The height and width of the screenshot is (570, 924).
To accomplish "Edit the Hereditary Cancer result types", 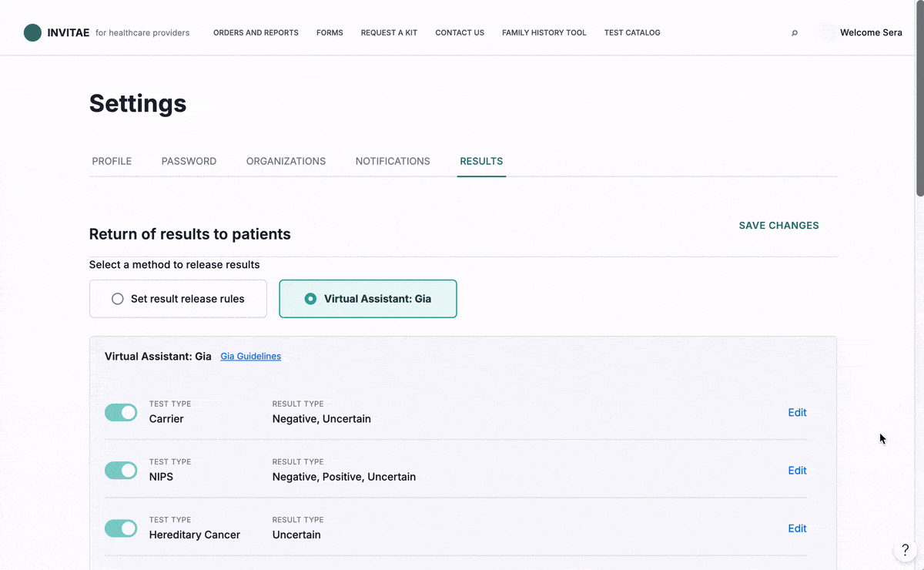I will tap(797, 528).
